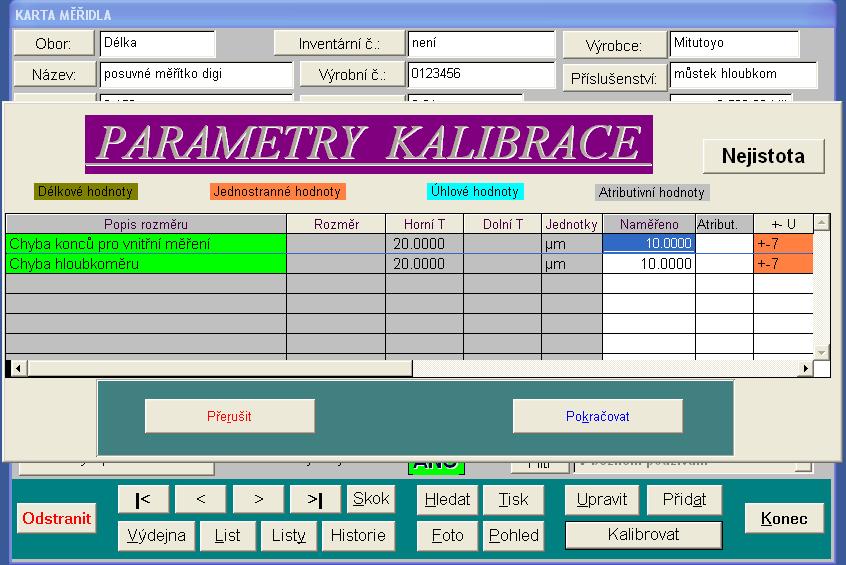Click the Obor field containing Délka
Image resolution: width=846 pixels, height=565 pixels.
158,44
